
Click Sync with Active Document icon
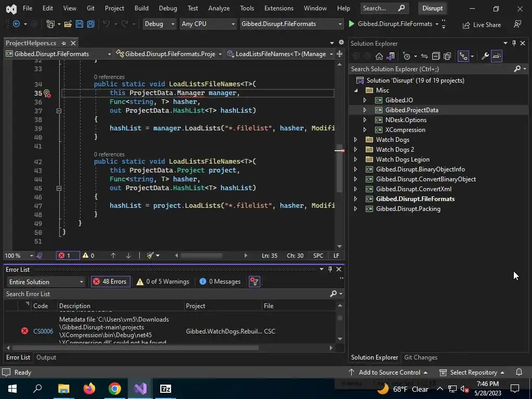tap(424, 56)
